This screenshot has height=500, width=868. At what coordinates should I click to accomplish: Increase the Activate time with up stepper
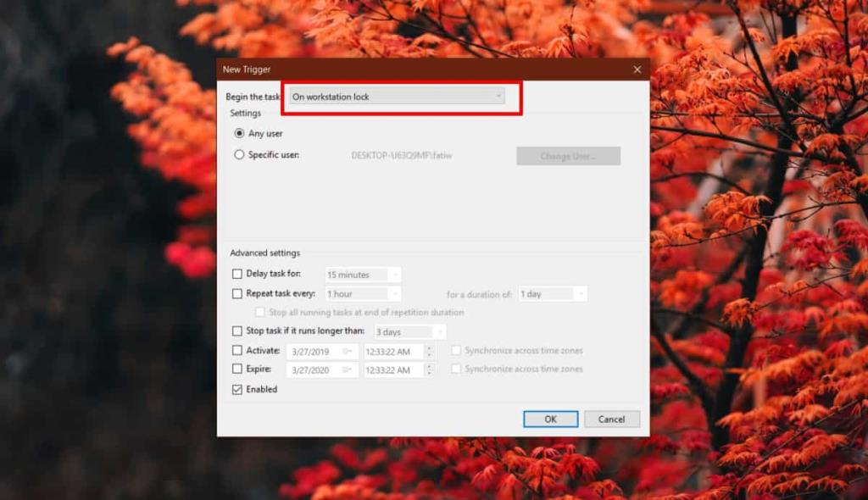[431, 347]
